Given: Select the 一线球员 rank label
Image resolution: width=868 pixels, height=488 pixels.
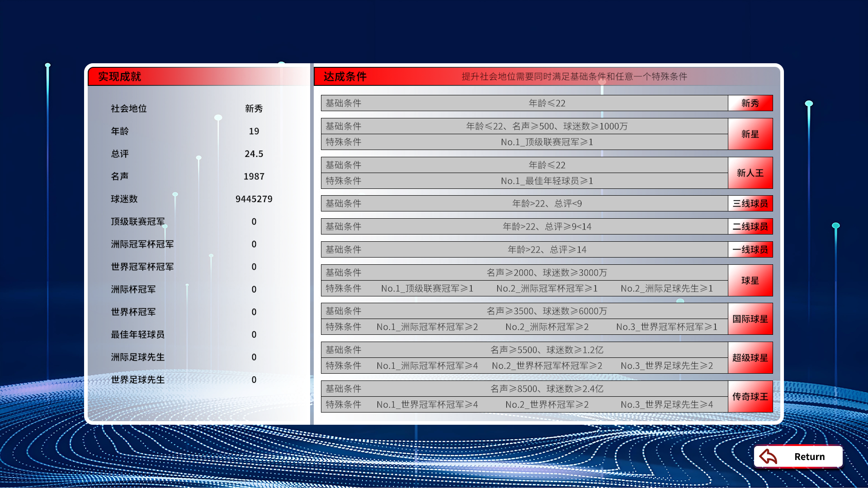Looking at the screenshot, I should pyautogui.click(x=750, y=249).
